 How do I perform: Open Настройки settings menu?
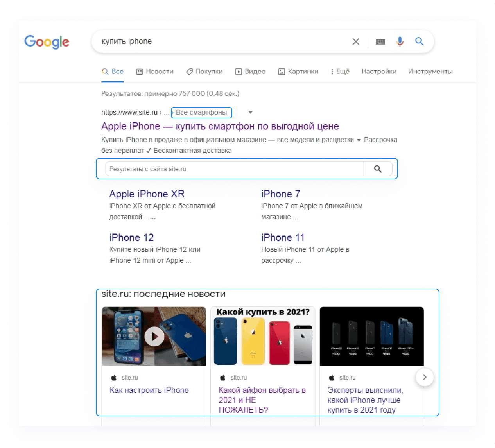[378, 72]
